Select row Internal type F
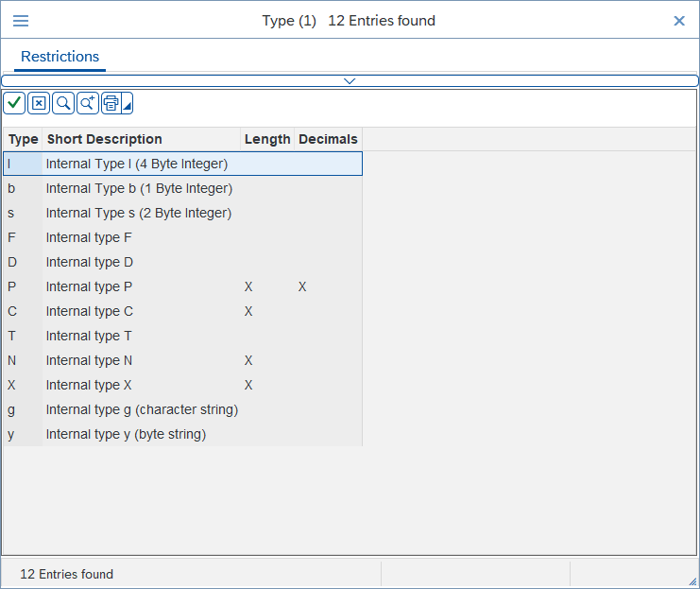This screenshot has height=589, width=700. pos(183,237)
